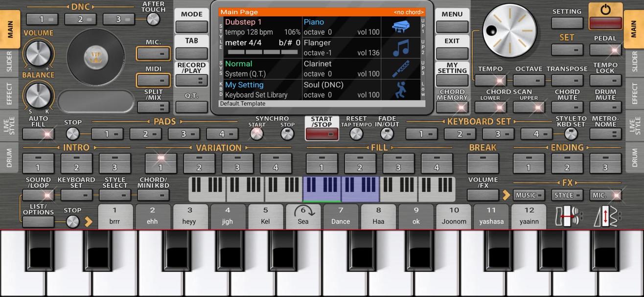
Task: Click the yellow chevron beside the STOP knob
Action: (89, 222)
